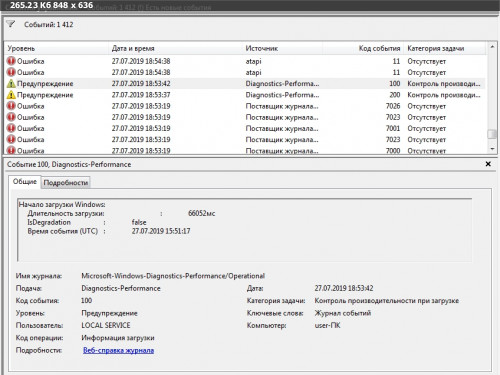Click the computer name user-ПК
This screenshot has height=375, width=500.
pos(328,325)
